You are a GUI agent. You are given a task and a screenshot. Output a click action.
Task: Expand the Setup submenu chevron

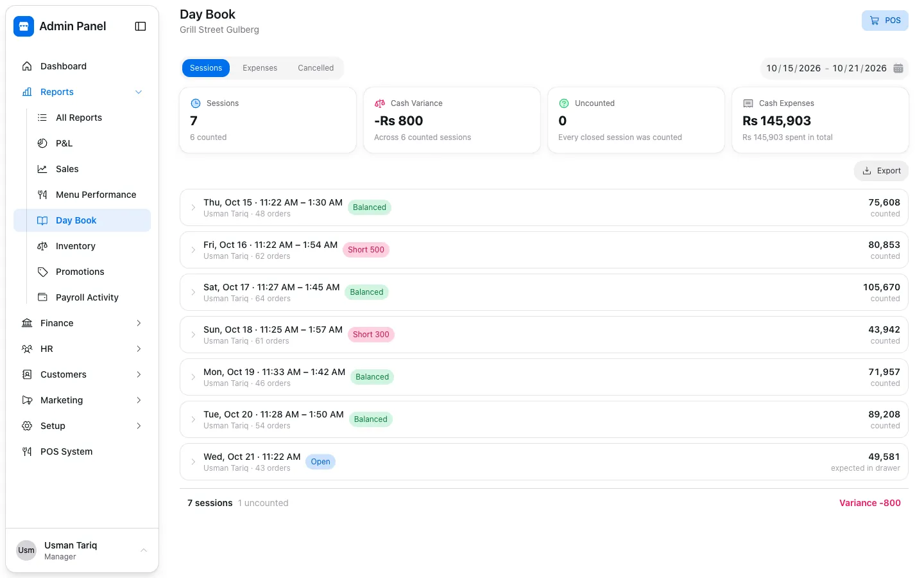(139, 426)
